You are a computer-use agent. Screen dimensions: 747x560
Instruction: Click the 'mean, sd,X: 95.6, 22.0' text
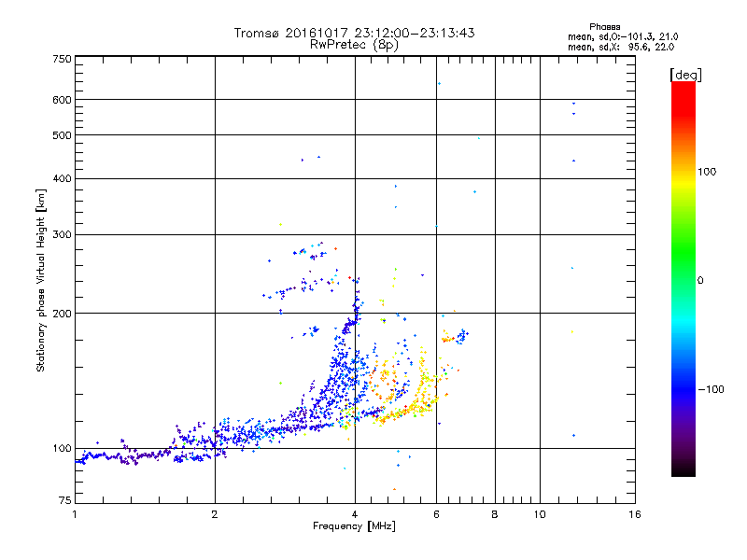tap(621, 47)
